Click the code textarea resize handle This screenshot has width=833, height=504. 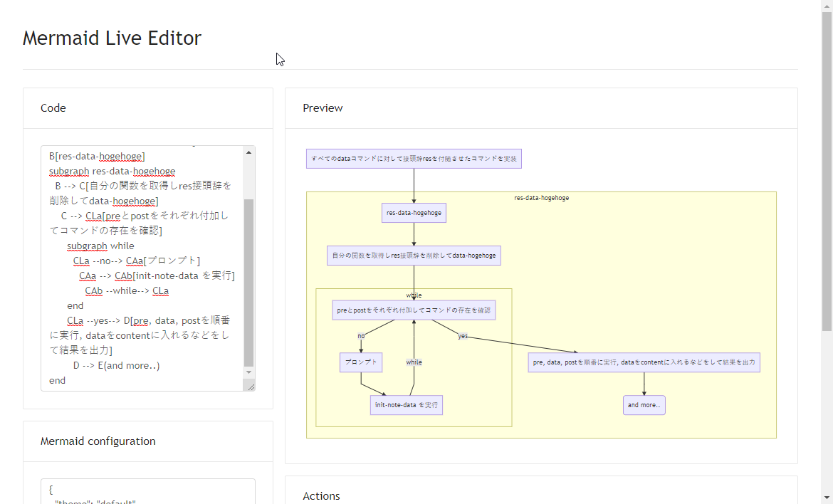pyautogui.click(x=250, y=387)
